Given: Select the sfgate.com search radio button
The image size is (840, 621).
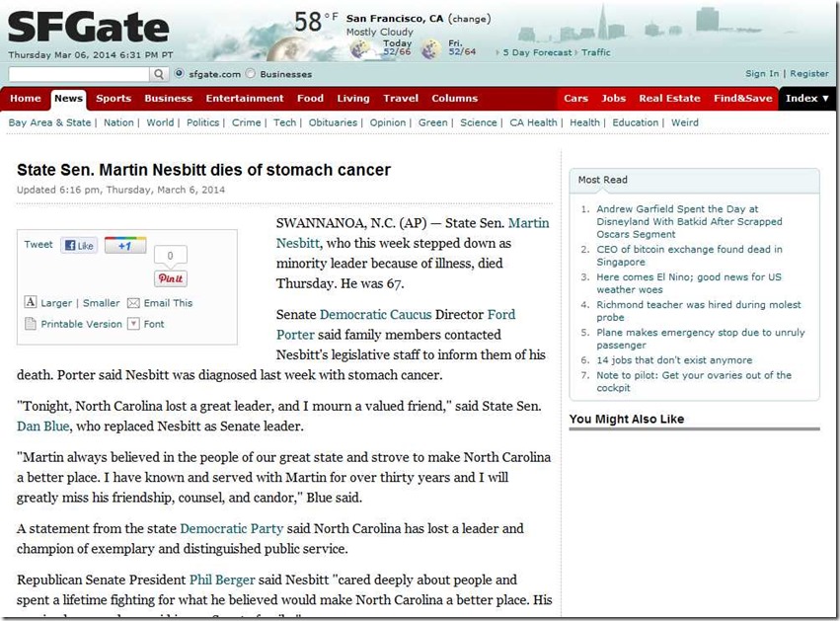Looking at the screenshot, I should click(179, 74).
